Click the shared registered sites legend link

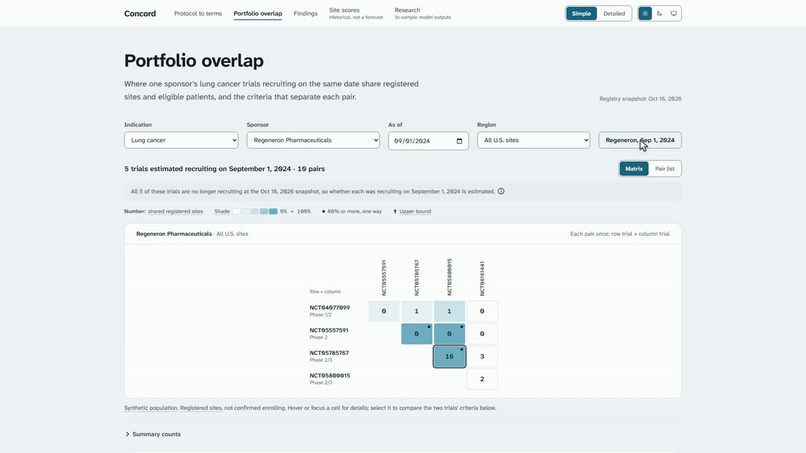point(175,211)
